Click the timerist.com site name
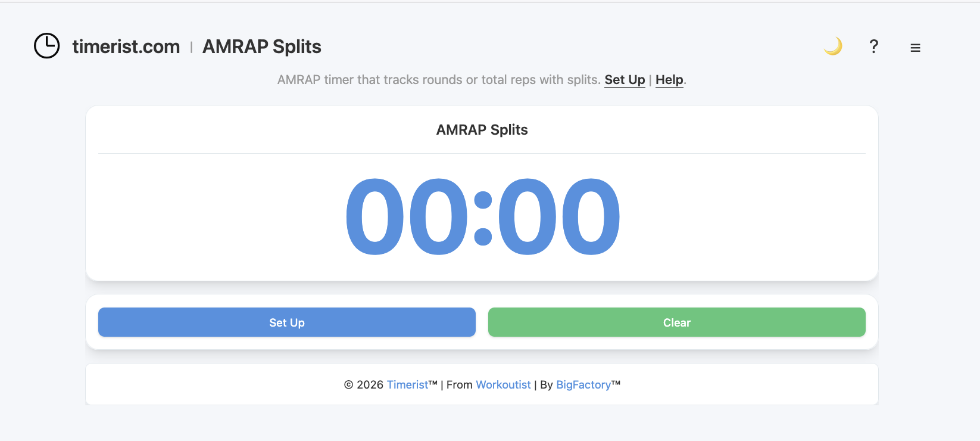The image size is (980, 441). coord(126,46)
